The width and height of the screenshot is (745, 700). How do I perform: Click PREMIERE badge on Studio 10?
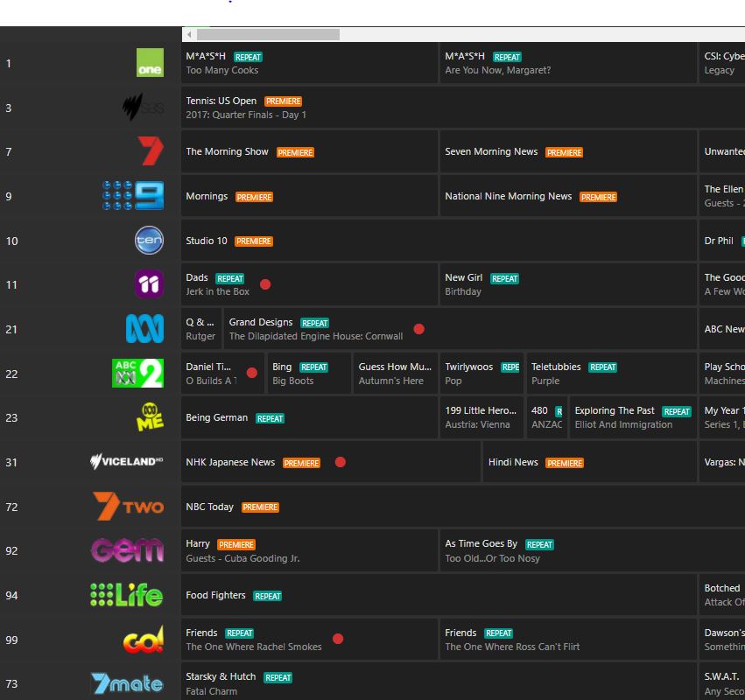point(254,241)
